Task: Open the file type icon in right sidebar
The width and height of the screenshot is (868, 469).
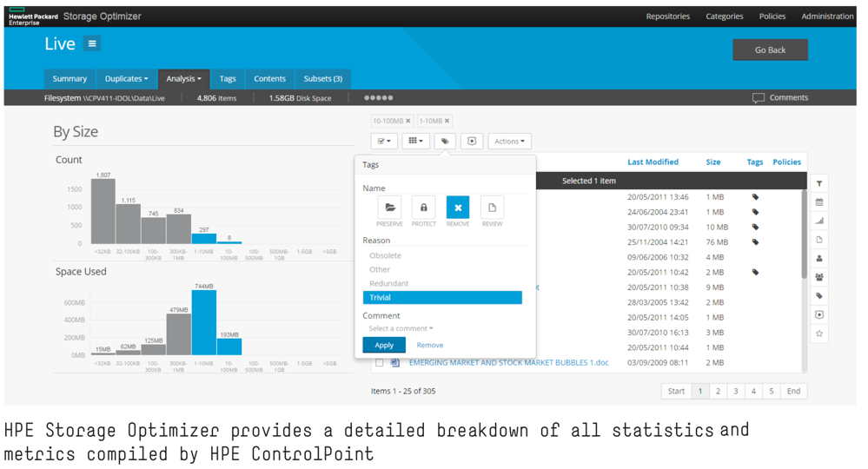Action: pyautogui.click(x=819, y=240)
